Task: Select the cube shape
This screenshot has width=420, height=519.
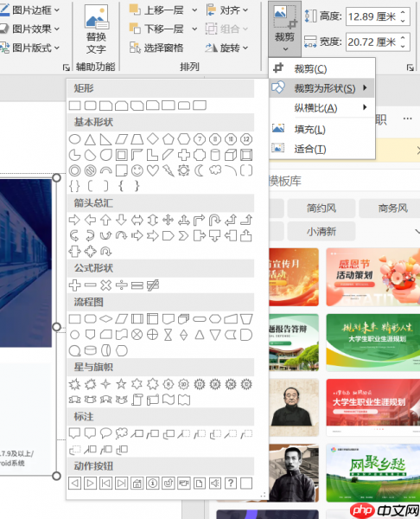Action: (x=231, y=155)
